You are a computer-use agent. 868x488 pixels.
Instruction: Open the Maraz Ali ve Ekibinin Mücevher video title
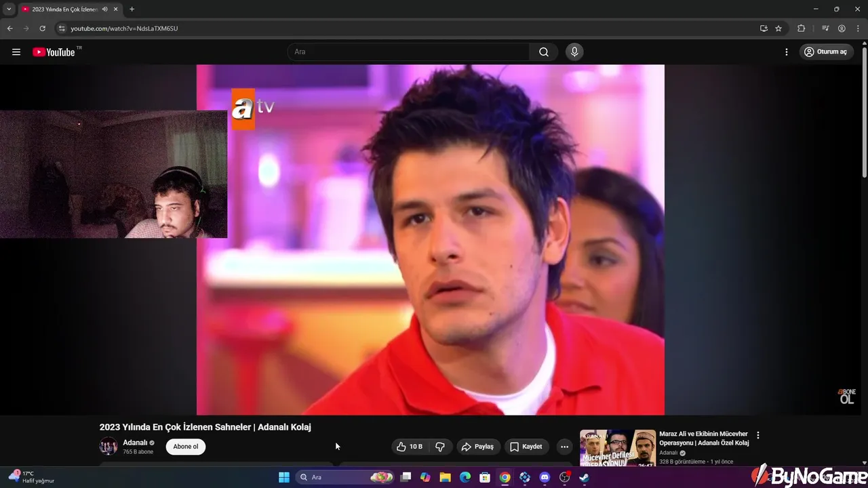tap(704, 439)
